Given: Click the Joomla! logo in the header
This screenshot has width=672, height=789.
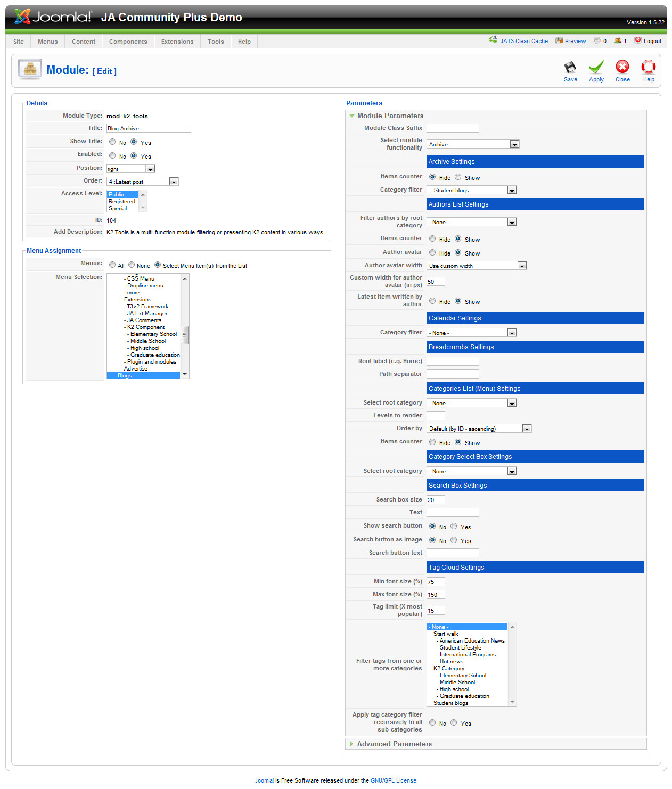Looking at the screenshot, I should coord(53,17).
